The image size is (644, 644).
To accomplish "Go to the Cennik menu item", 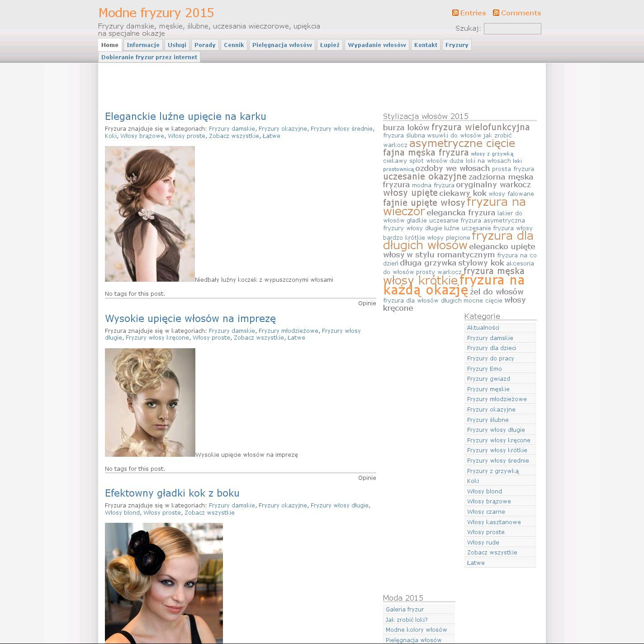I will tap(234, 45).
